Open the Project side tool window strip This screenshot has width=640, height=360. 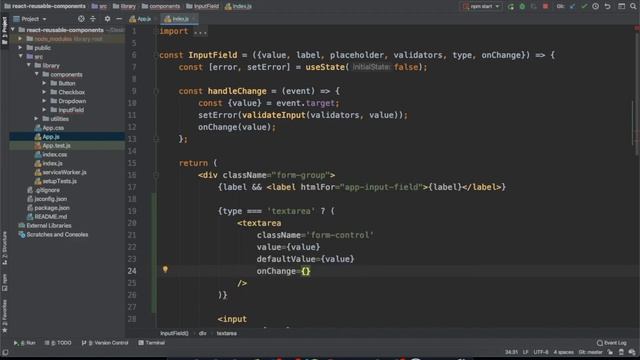4,31
